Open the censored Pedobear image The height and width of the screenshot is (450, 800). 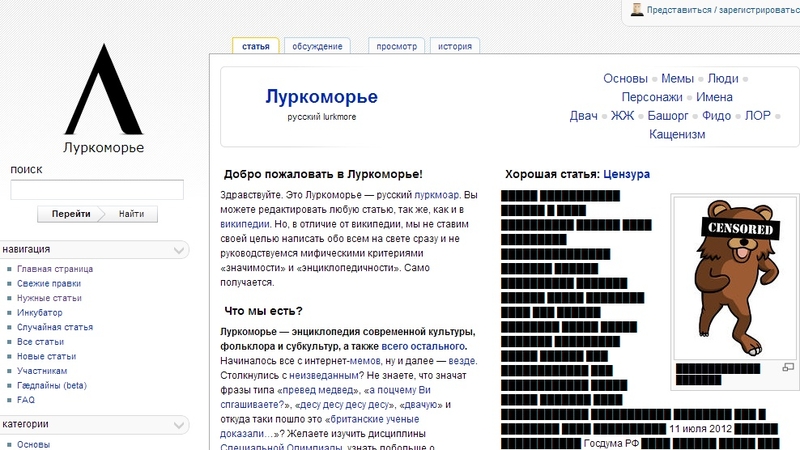(735, 278)
